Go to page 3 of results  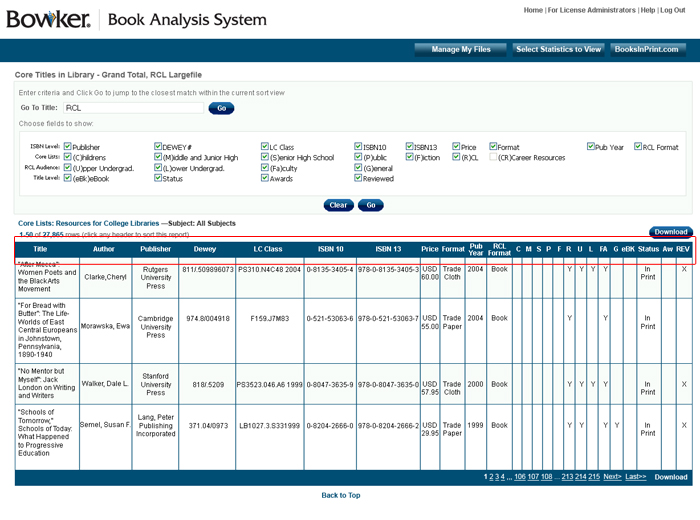497,477
